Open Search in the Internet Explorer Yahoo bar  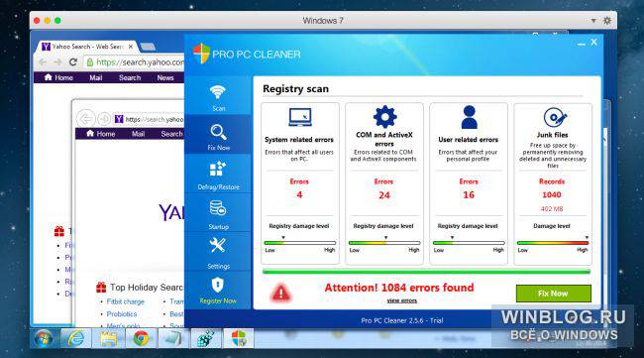click(x=171, y=134)
